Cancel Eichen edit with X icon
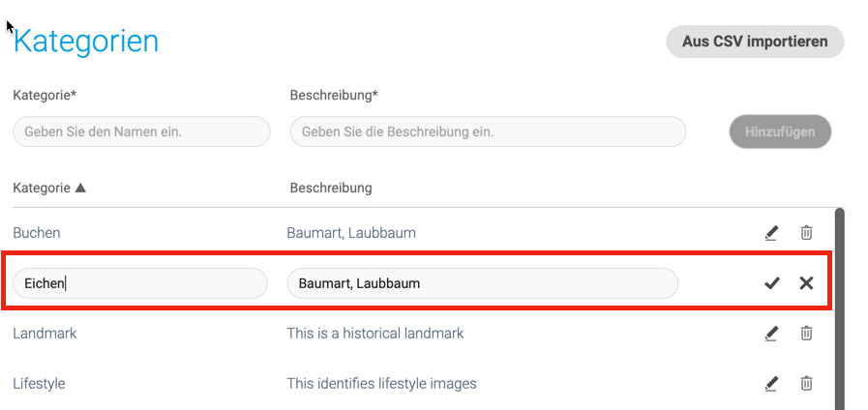868x410 pixels. point(807,283)
